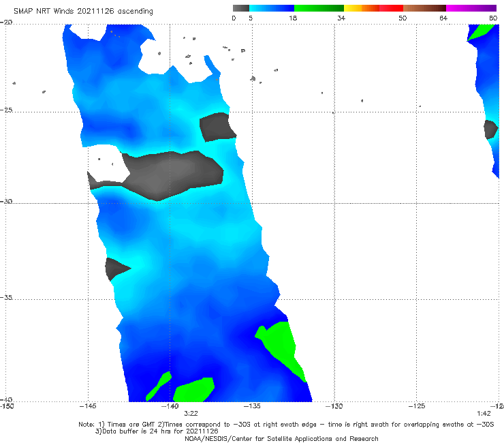Click the color bar label '5'
This screenshot has width=504, height=443.
(251, 18)
